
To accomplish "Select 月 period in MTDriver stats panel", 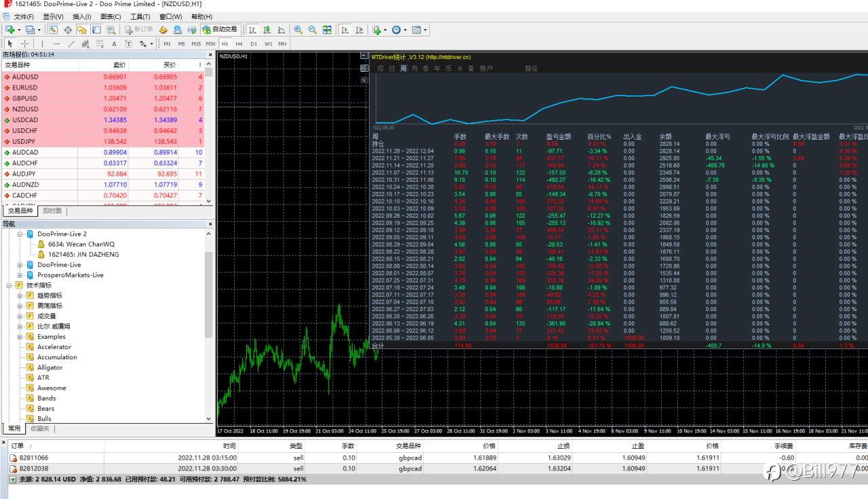I will [x=414, y=68].
